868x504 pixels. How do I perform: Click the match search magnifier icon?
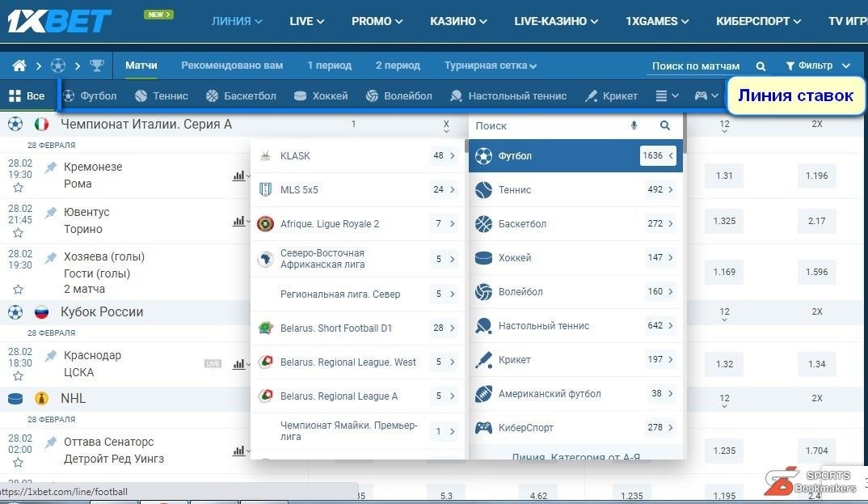point(761,66)
